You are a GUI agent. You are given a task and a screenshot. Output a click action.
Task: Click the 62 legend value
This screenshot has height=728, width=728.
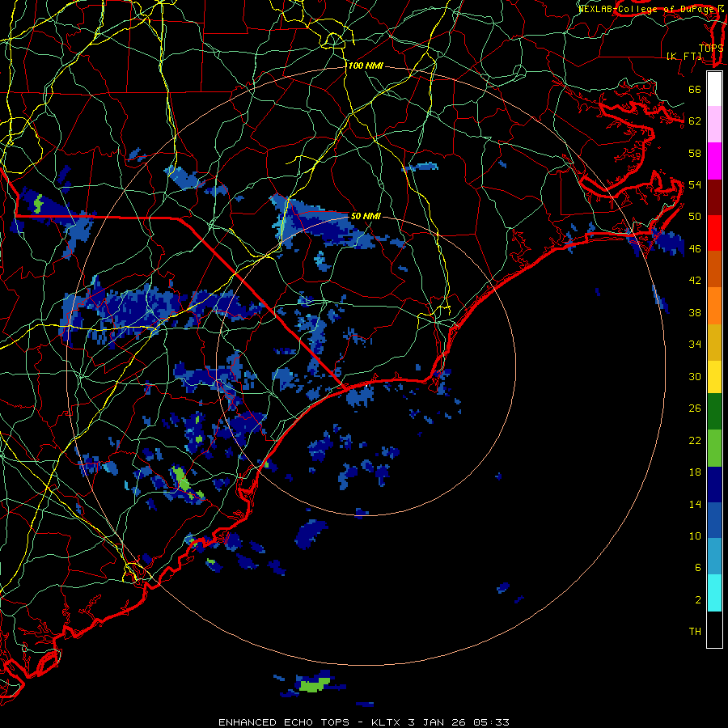(x=695, y=121)
